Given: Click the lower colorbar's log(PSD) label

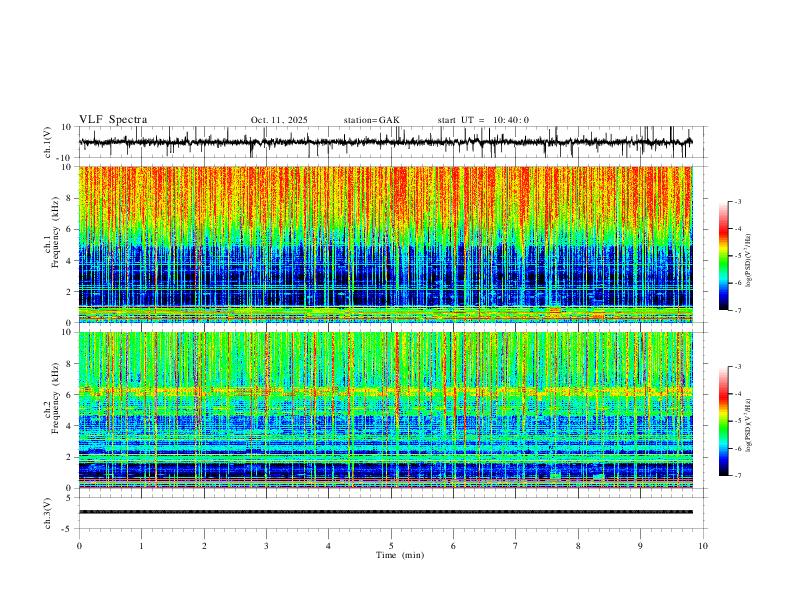Looking at the screenshot, I should click(x=748, y=425).
